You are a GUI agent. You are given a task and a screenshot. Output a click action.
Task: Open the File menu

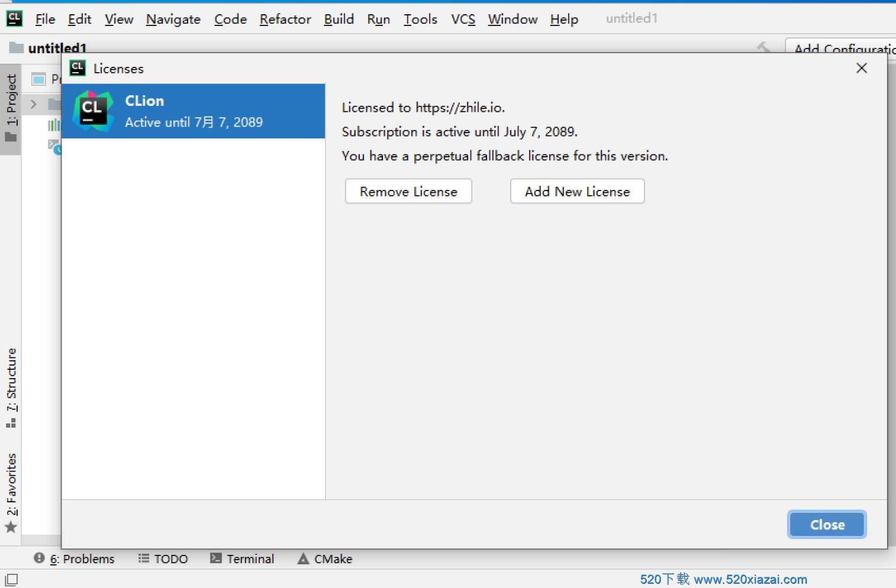point(45,19)
